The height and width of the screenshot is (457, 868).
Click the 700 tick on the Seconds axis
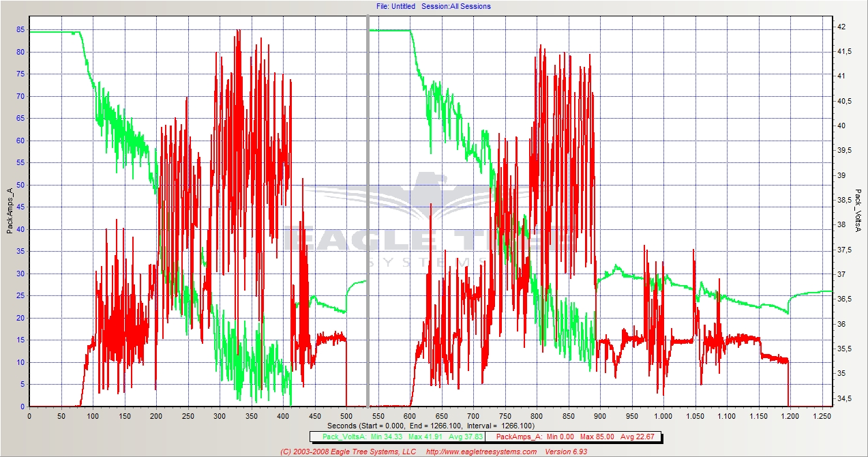pos(473,415)
